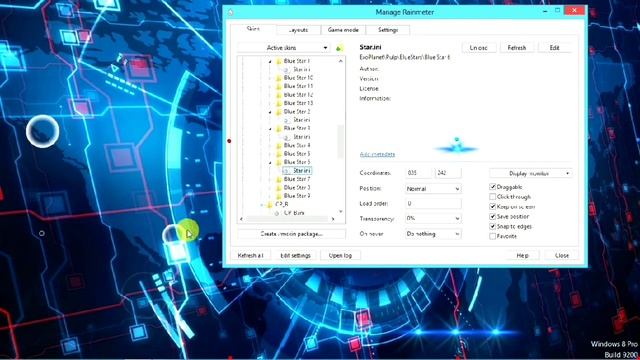Click the ini file icon under Blue Star 2
Image resolution: width=640 pixels, height=360 pixels.
(x=287, y=120)
